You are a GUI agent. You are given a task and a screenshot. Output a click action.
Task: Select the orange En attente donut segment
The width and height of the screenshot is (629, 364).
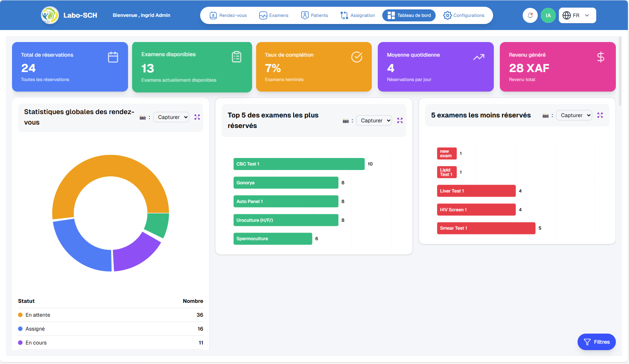coord(110,165)
